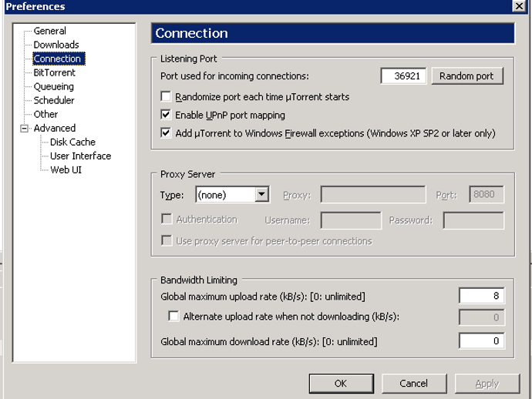This screenshot has height=399, width=532.
Task: Select User Interface under Advanced
Action: [x=80, y=156]
